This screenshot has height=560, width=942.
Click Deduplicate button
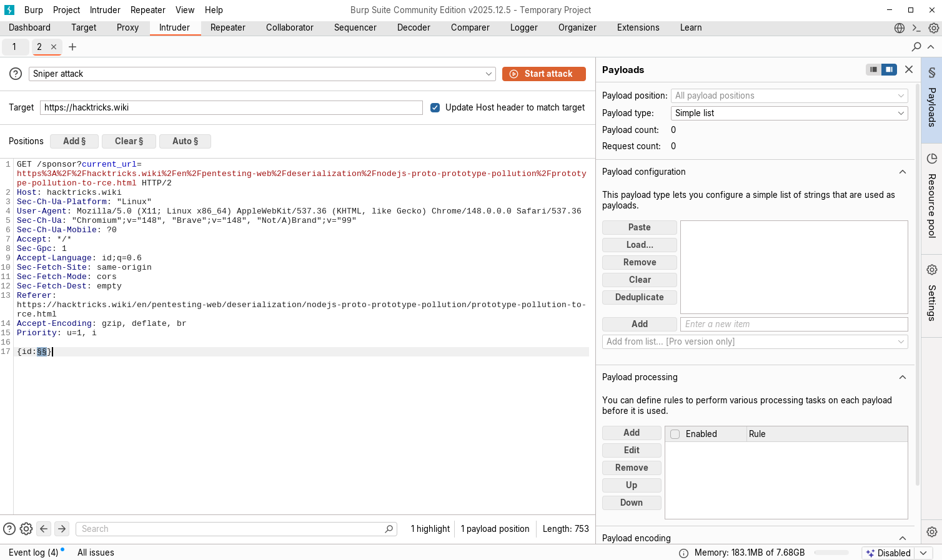coord(640,297)
